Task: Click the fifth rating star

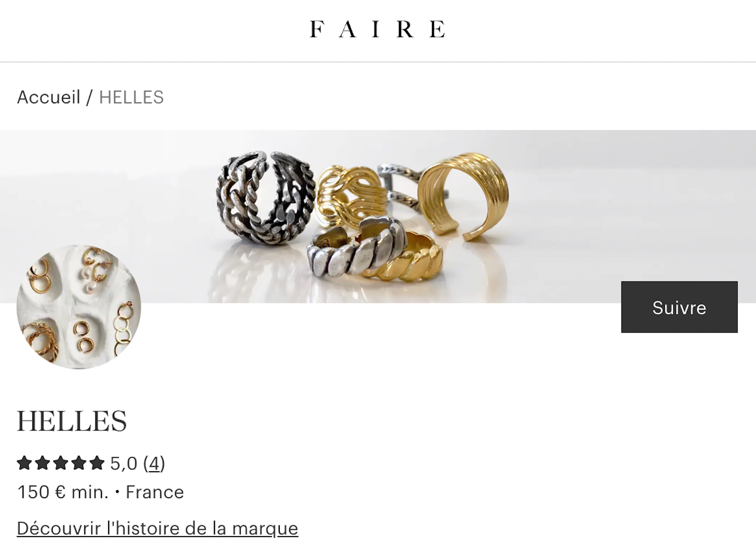Action: coord(97,463)
